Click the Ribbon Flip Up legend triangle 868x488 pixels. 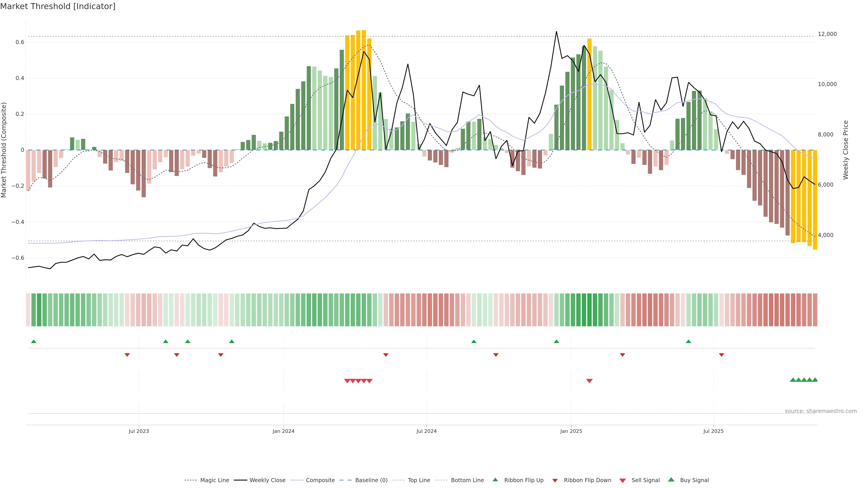click(495, 480)
